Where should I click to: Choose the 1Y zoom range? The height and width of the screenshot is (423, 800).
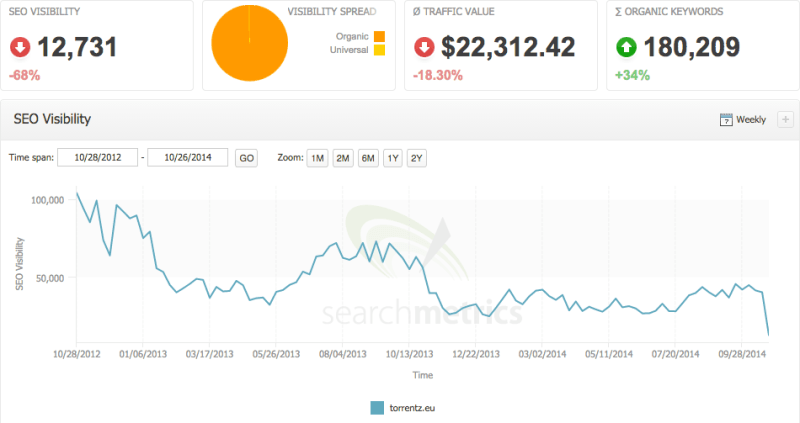tap(393, 158)
